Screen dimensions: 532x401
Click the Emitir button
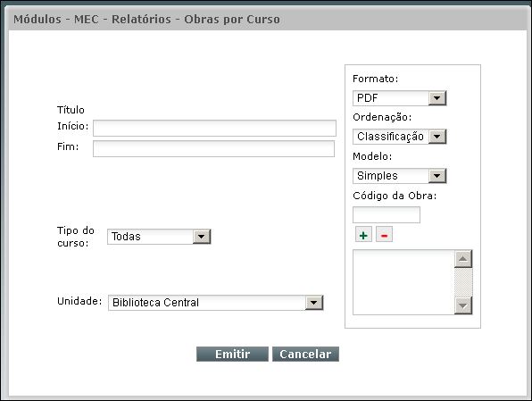point(232,355)
